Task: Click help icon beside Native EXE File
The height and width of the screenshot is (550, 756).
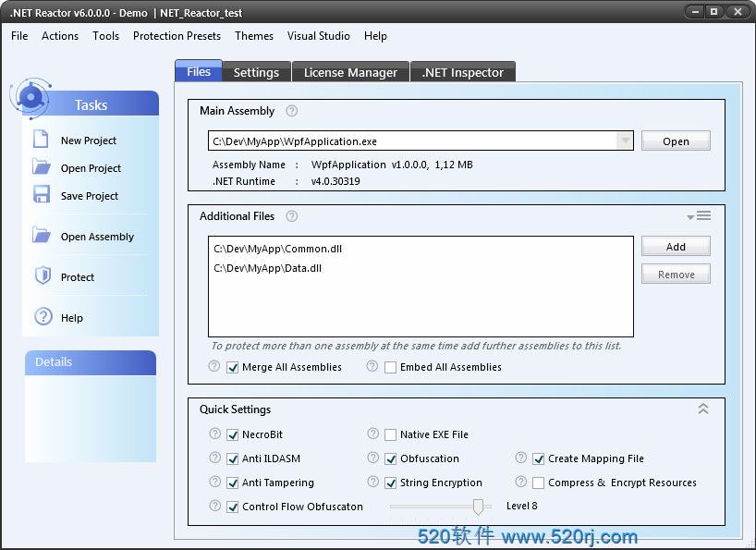Action: pos(372,434)
